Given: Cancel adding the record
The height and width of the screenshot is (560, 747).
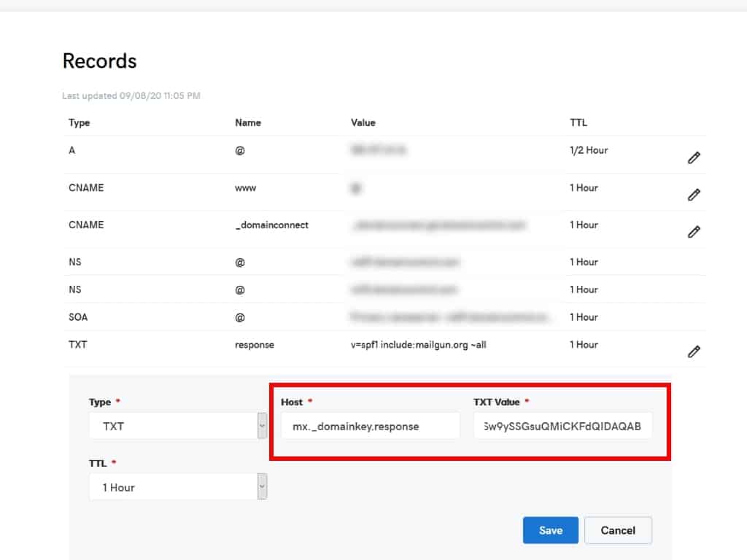Looking at the screenshot, I should click(617, 530).
